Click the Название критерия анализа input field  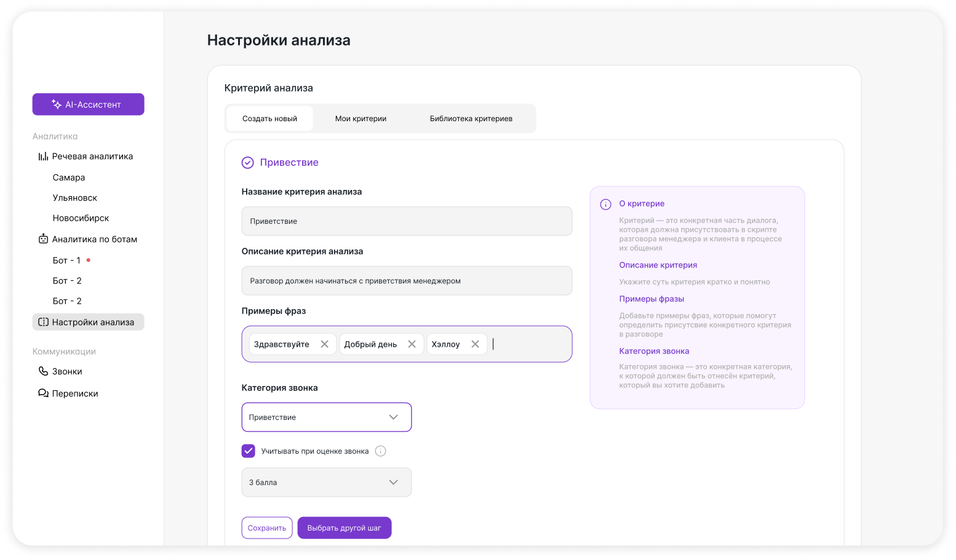tap(407, 221)
